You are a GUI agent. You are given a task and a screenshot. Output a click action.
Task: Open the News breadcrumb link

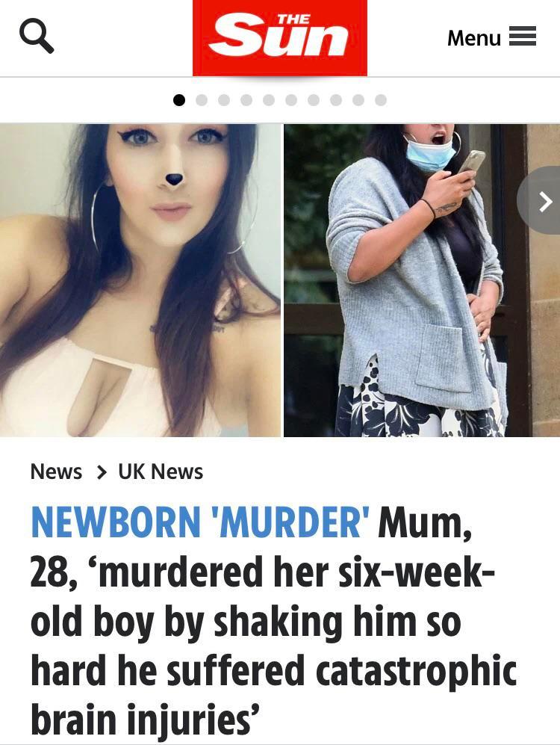(x=56, y=472)
